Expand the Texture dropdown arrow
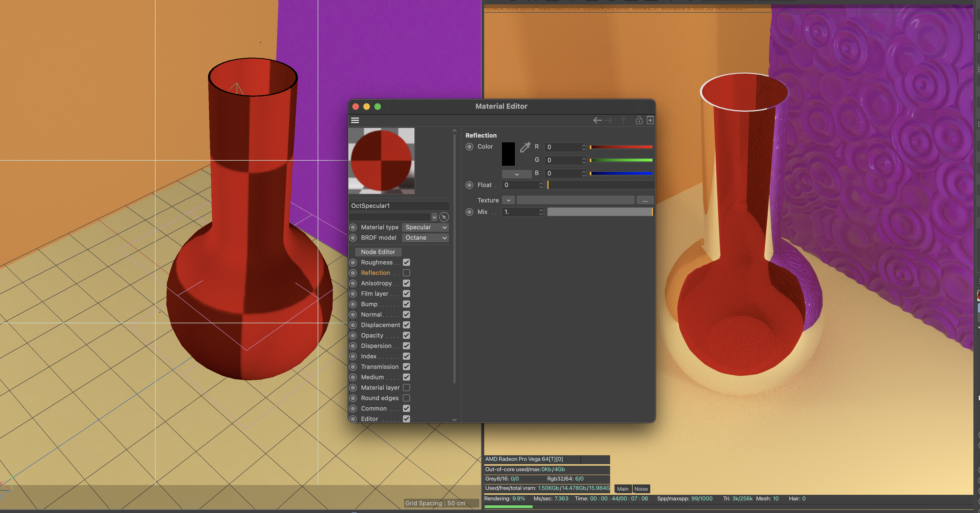The width and height of the screenshot is (980, 513). [508, 200]
